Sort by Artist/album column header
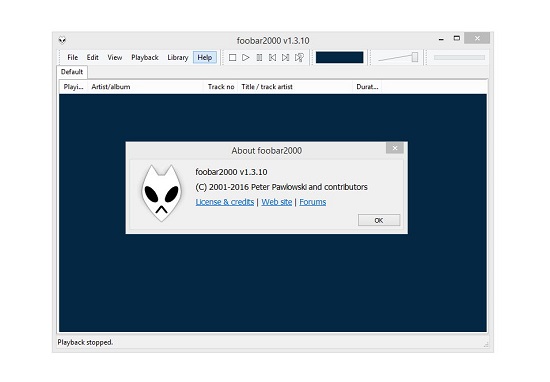The width and height of the screenshot is (550, 382). [x=145, y=87]
